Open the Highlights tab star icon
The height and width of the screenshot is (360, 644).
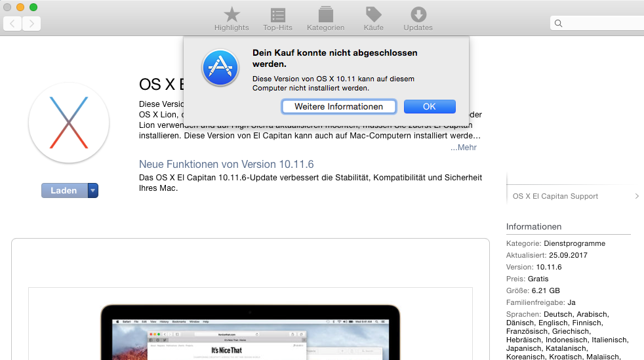point(231,15)
